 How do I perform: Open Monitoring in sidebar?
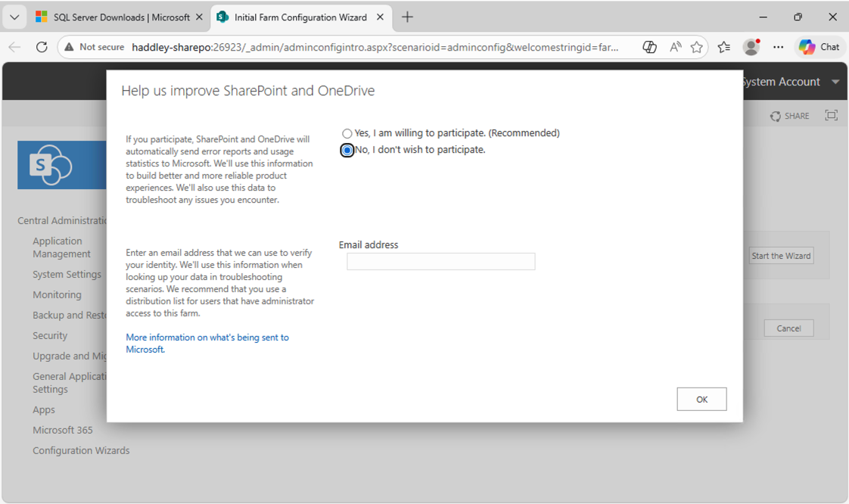click(57, 294)
